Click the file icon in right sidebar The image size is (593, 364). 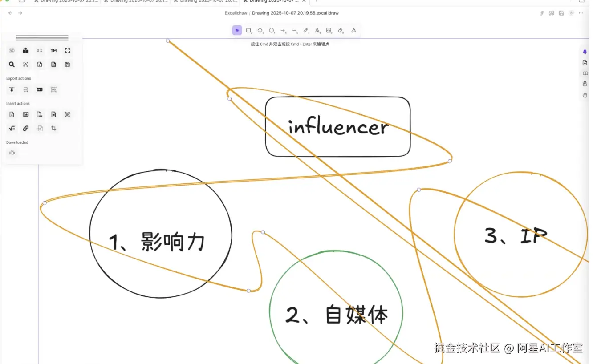click(585, 63)
